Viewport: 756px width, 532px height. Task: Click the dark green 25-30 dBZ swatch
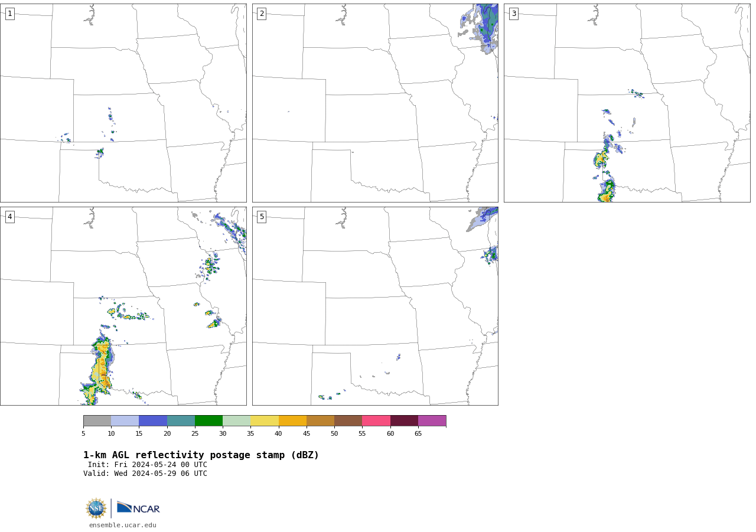209,421
